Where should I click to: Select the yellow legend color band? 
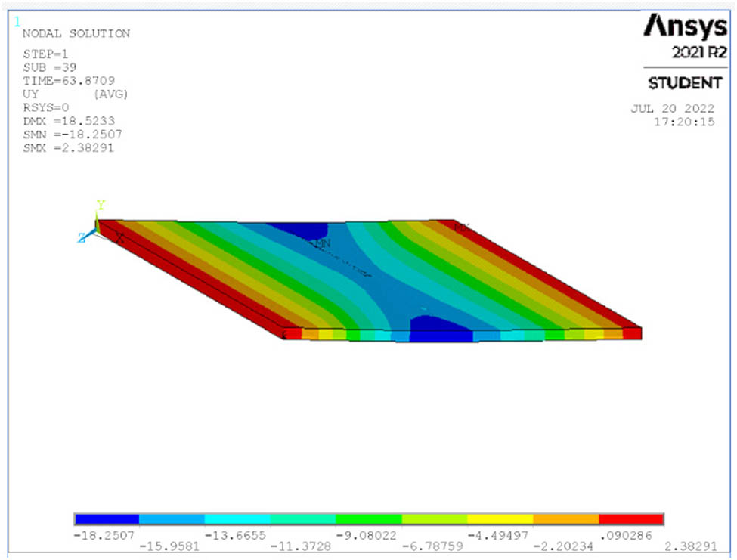click(x=500, y=519)
